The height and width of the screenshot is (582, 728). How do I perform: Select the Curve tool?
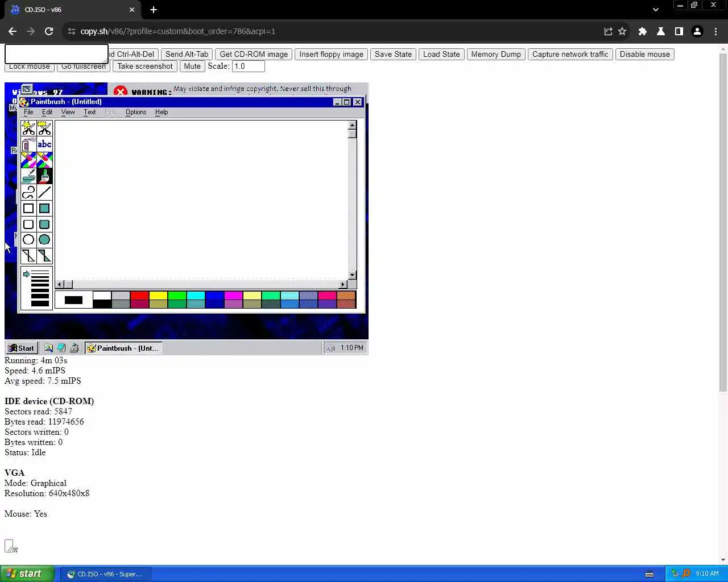click(x=28, y=192)
